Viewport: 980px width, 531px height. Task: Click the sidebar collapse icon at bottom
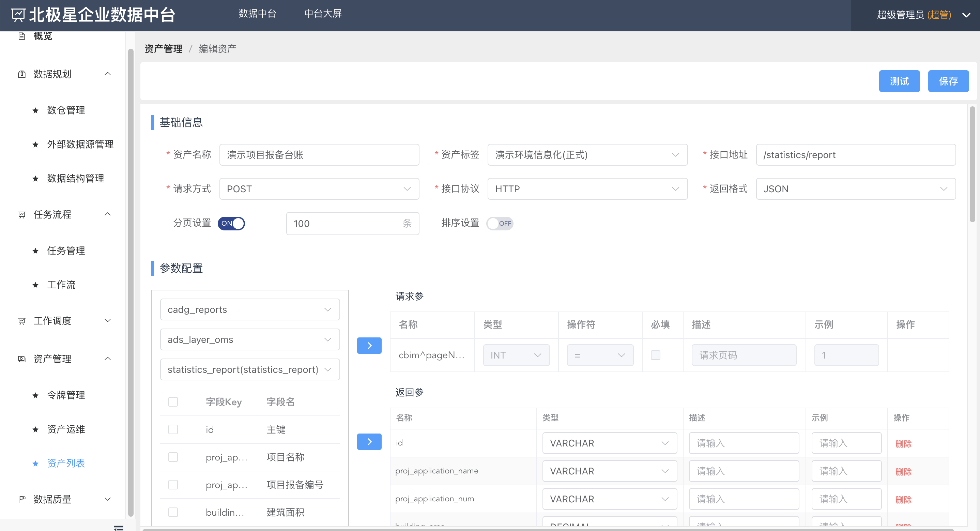pos(118,528)
